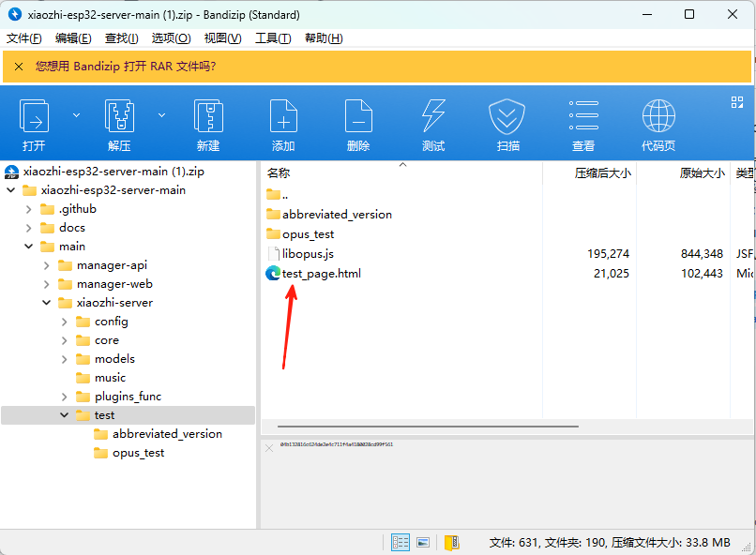Viewport: 756px width, 555px height.
Task: Collapse the test folder
Action: [64, 415]
